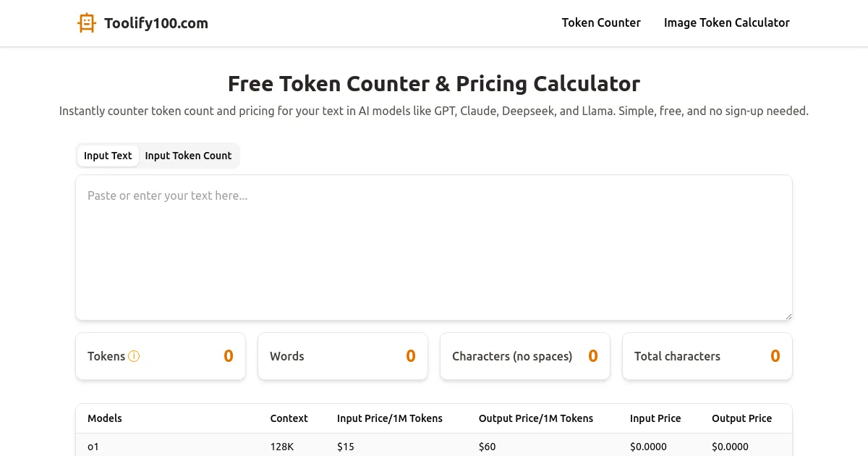Select the o1 model row
This screenshot has width=868, height=456.
point(434,446)
